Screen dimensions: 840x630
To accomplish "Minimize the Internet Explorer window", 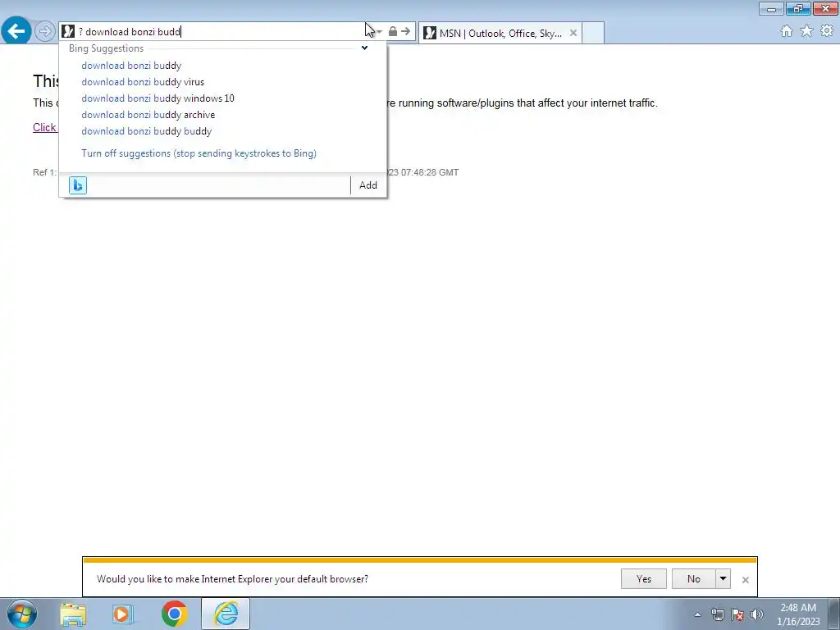I will coord(771,8).
